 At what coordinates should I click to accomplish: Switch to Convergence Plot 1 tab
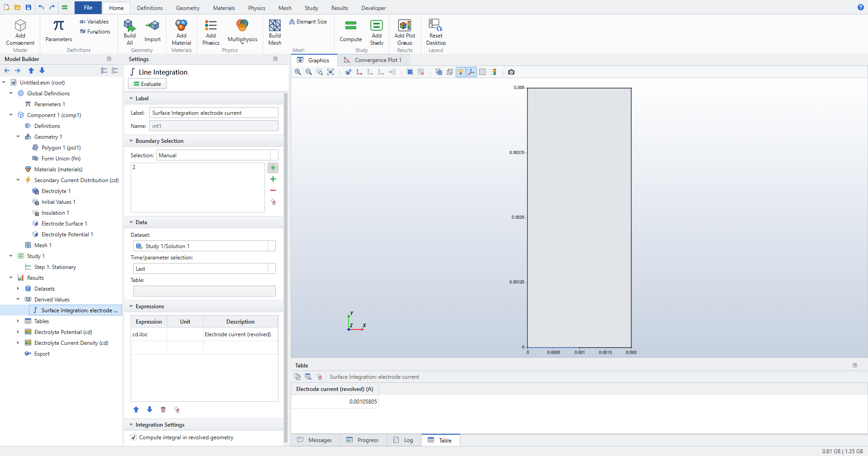(x=373, y=60)
